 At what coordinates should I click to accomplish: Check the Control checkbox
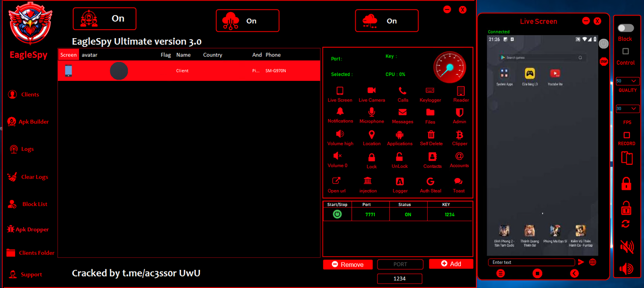click(625, 51)
